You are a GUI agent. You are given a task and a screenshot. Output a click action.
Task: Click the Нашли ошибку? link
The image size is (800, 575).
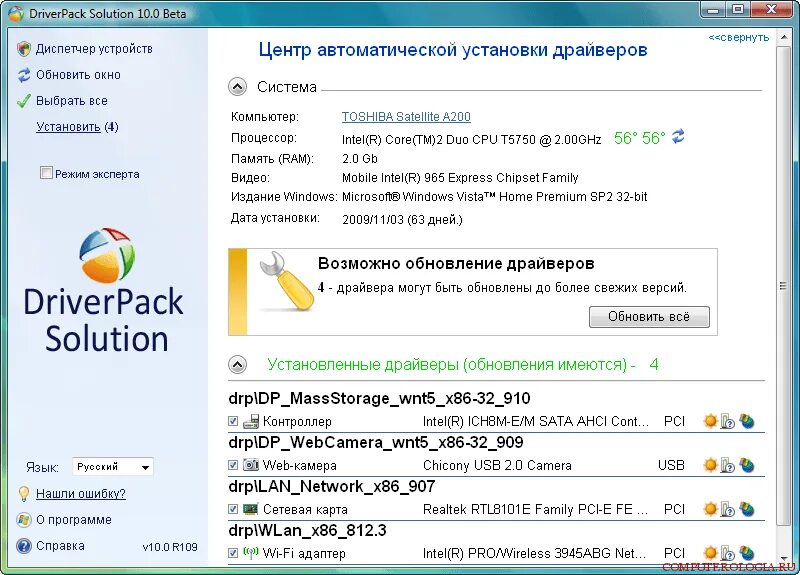pyautogui.click(x=81, y=494)
